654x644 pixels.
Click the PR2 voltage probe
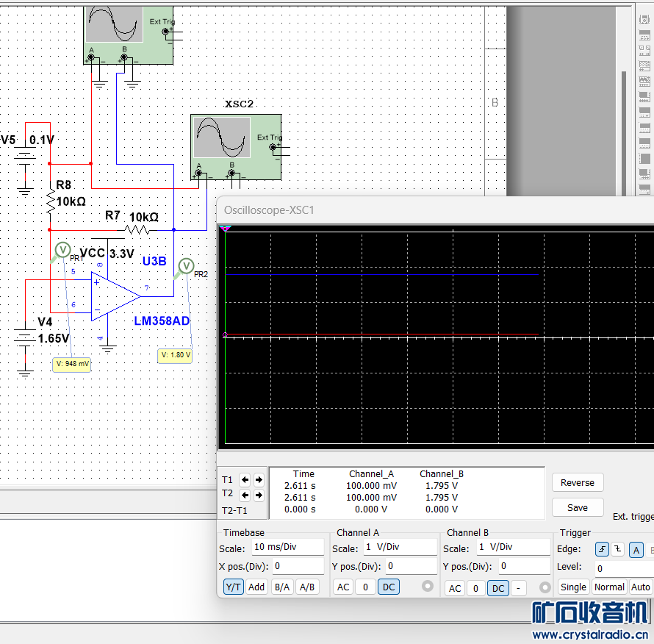(187, 265)
